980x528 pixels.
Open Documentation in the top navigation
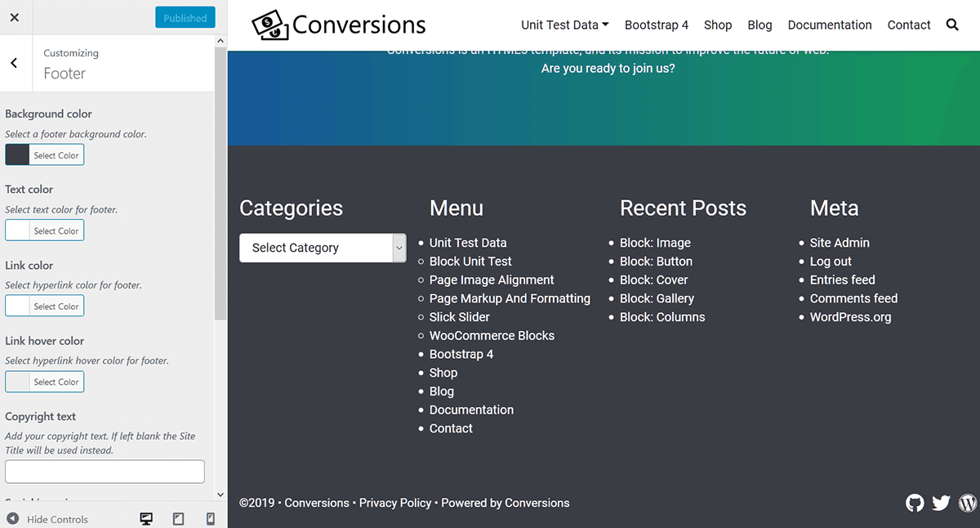[x=830, y=25]
